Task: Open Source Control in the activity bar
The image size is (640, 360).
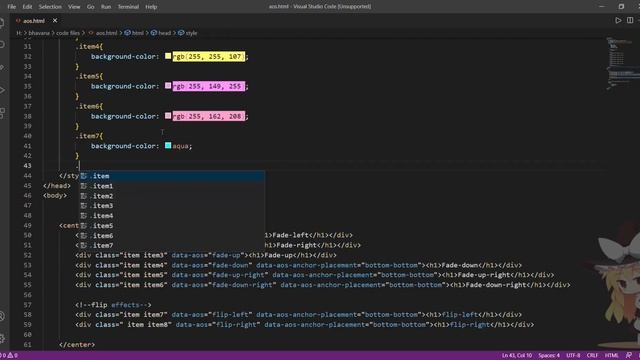Action: pyautogui.click(x=2, y=67)
